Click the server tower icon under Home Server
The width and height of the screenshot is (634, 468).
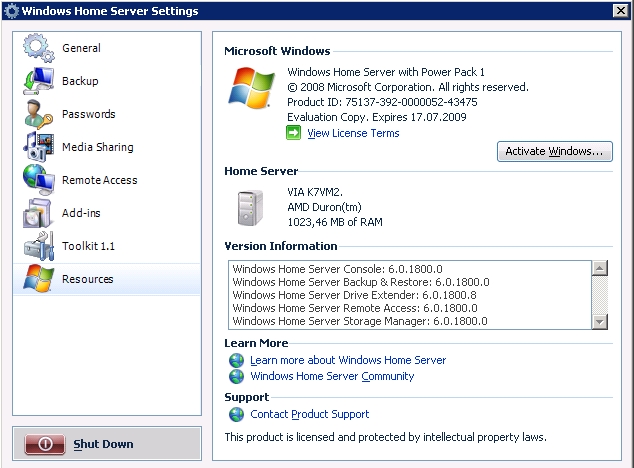pos(250,208)
